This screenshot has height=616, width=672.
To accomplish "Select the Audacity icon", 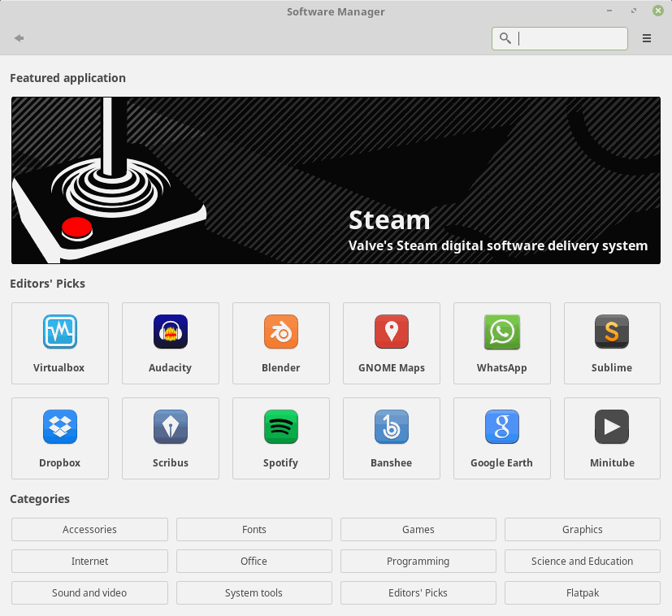I will pos(170,343).
